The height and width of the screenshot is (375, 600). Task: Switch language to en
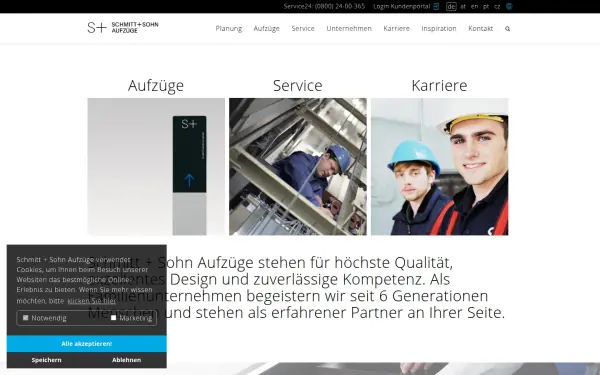pos(474,7)
